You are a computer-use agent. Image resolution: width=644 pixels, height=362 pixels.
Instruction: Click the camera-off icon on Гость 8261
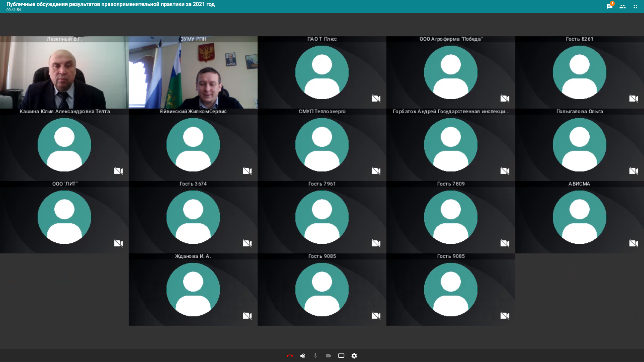(634, 99)
